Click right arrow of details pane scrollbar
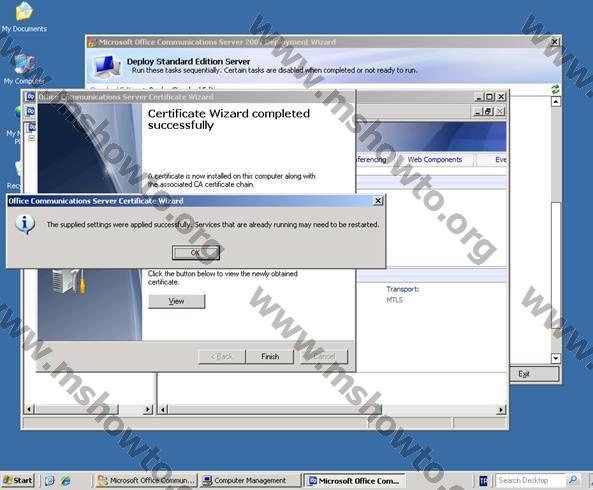Image resolution: width=593 pixels, height=490 pixels. (501, 409)
